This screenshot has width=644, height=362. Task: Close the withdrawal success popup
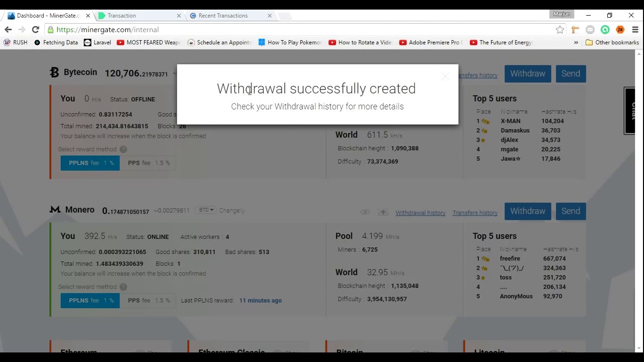[445, 76]
